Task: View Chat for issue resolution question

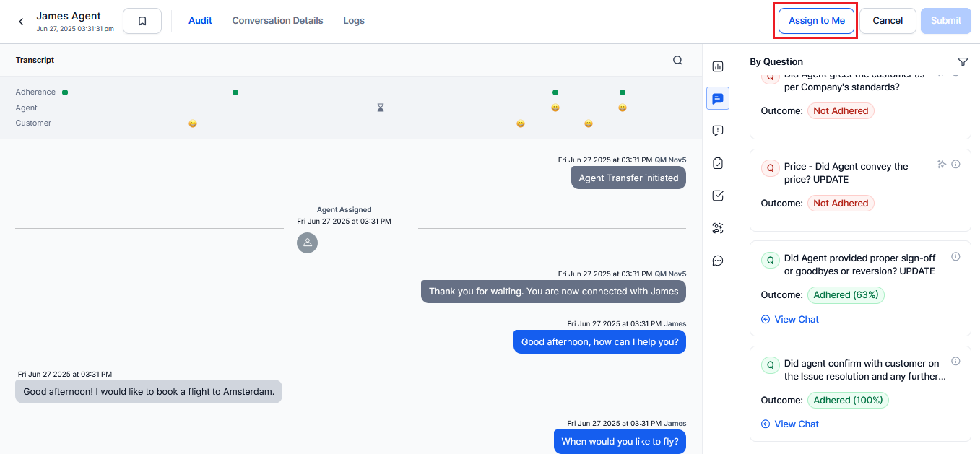Action: (x=790, y=424)
